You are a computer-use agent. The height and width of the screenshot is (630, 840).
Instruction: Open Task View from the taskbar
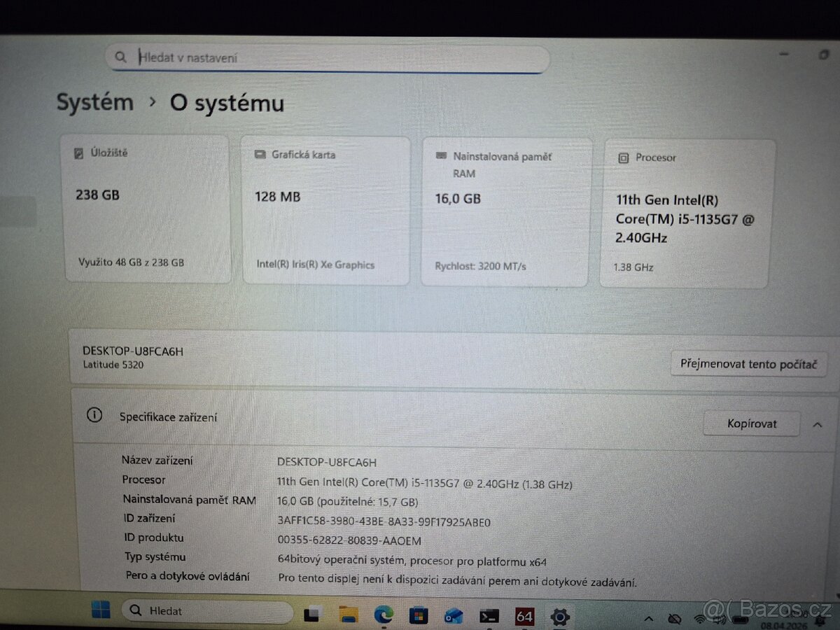[311, 614]
